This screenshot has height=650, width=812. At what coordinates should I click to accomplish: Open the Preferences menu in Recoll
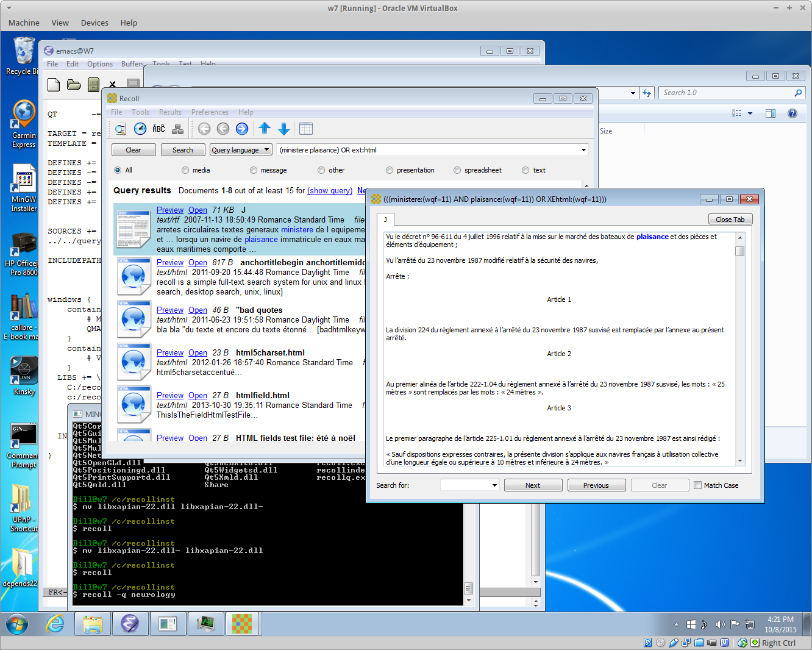[210, 112]
